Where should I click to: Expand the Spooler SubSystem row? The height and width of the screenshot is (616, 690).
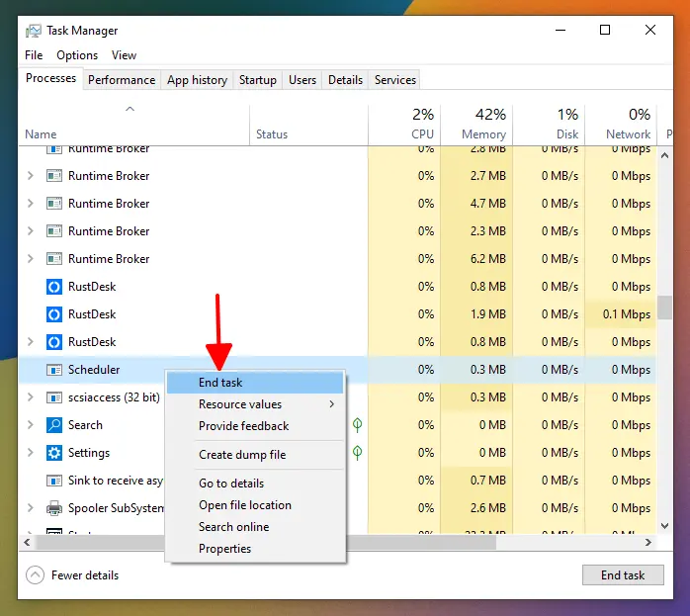[30, 508]
